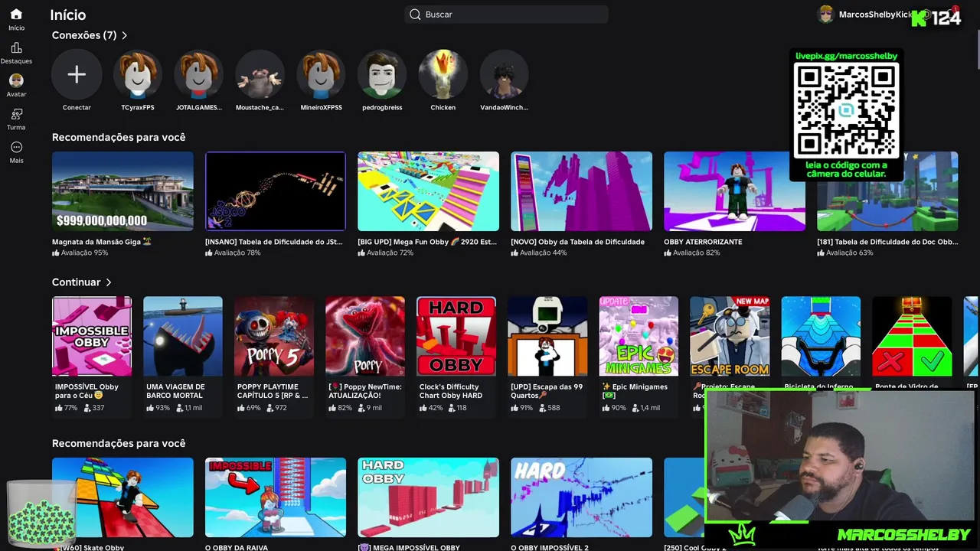This screenshot has width=980, height=551.
Task: Open TCyraxFPS friend avatar
Action: (138, 74)
